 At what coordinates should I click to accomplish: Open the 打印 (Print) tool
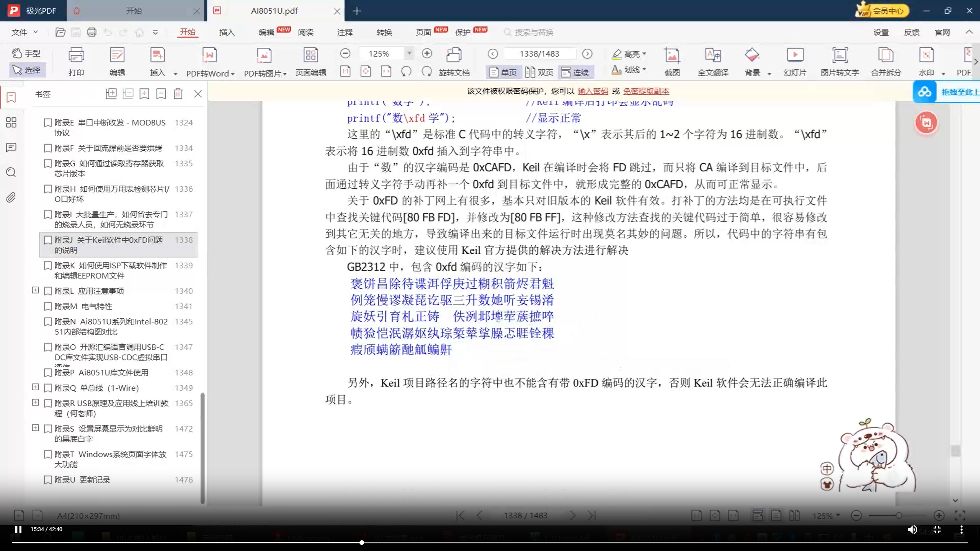click(x=76, y=61)
